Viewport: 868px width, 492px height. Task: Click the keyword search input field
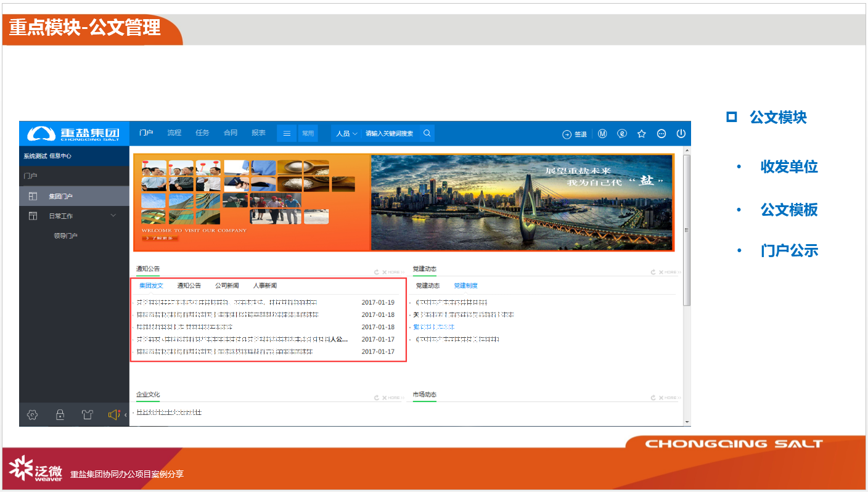390,133
